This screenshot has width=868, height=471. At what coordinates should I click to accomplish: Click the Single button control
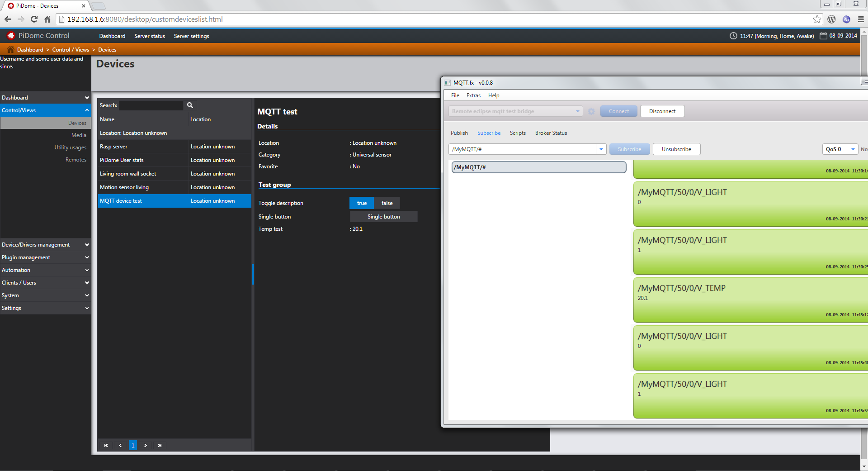click(x=383, y=217)
